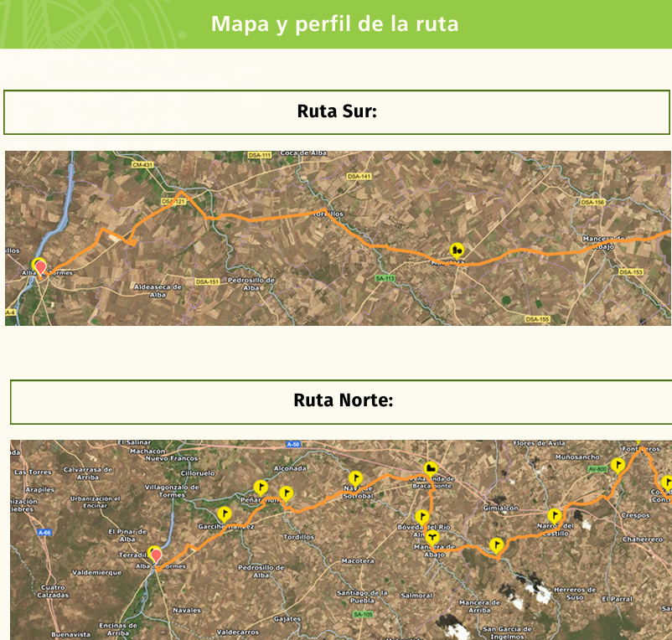This screenshot has width=672, height=640.
Task: Select the flag marker just east of Peñarandilla
Action: 287,493
